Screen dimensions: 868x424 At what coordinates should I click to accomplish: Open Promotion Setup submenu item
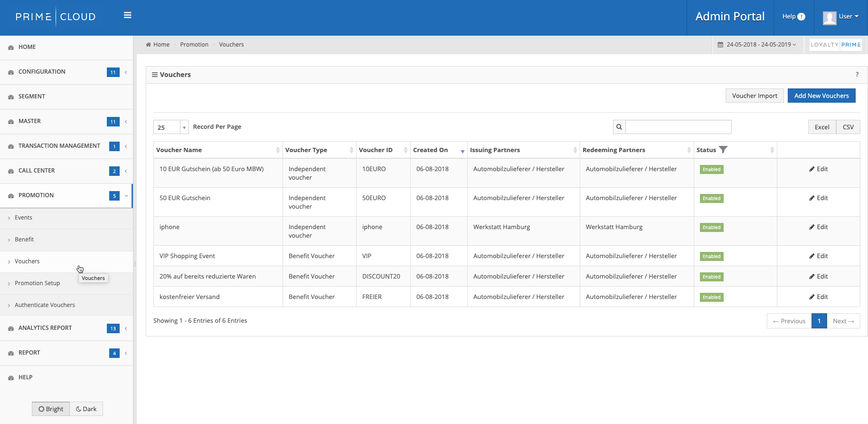66,283
